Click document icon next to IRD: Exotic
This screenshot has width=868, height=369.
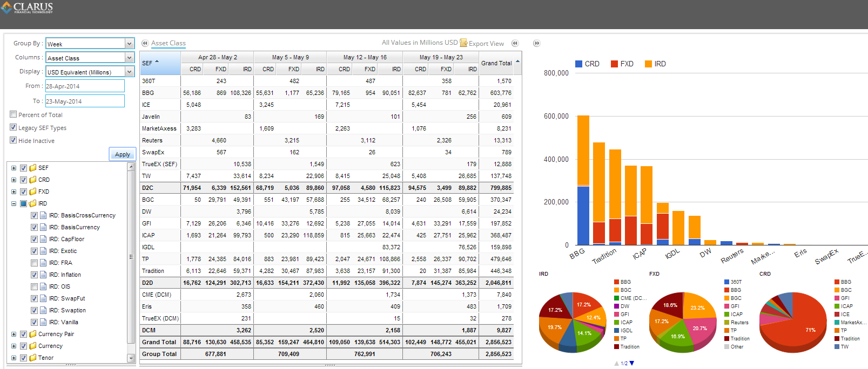pyautogui.click(x=44, y=251)
